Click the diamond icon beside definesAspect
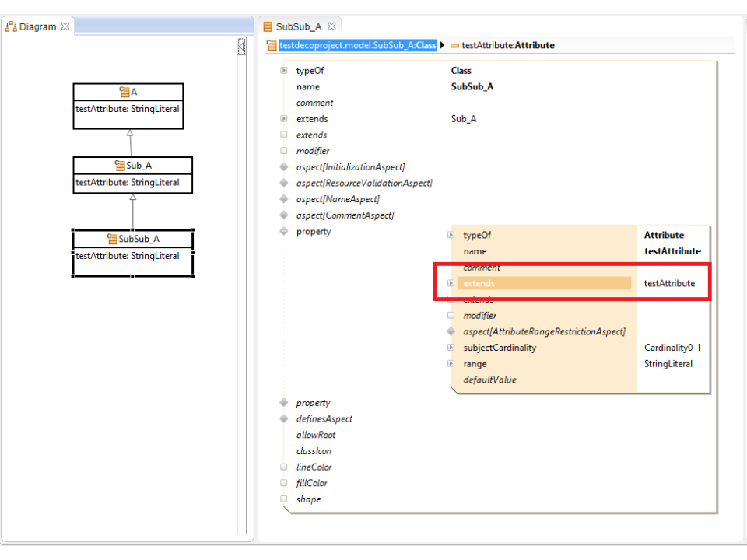This screenshot has width=747, height=560. (x=284, y=419)
